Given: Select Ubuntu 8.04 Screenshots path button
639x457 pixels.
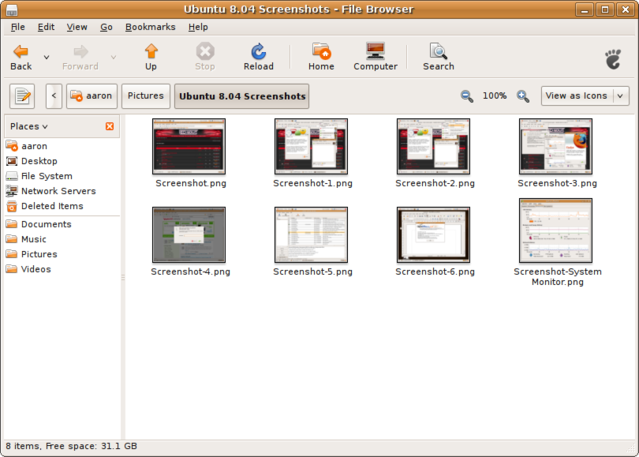Looking at the screenshot, I should pyautogui.click(x=242, y=96).
